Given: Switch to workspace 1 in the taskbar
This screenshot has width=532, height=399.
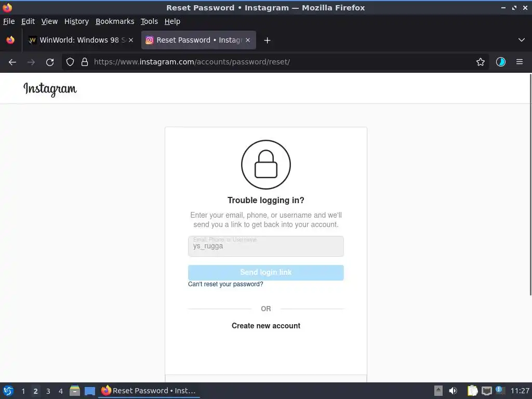Looking at the screenshot, I should click(23, 391).
